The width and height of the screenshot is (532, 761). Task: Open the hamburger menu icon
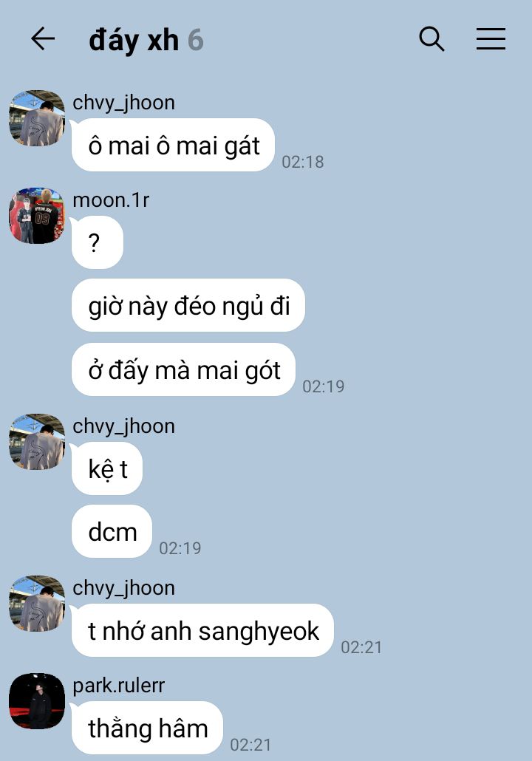[491, 39]
